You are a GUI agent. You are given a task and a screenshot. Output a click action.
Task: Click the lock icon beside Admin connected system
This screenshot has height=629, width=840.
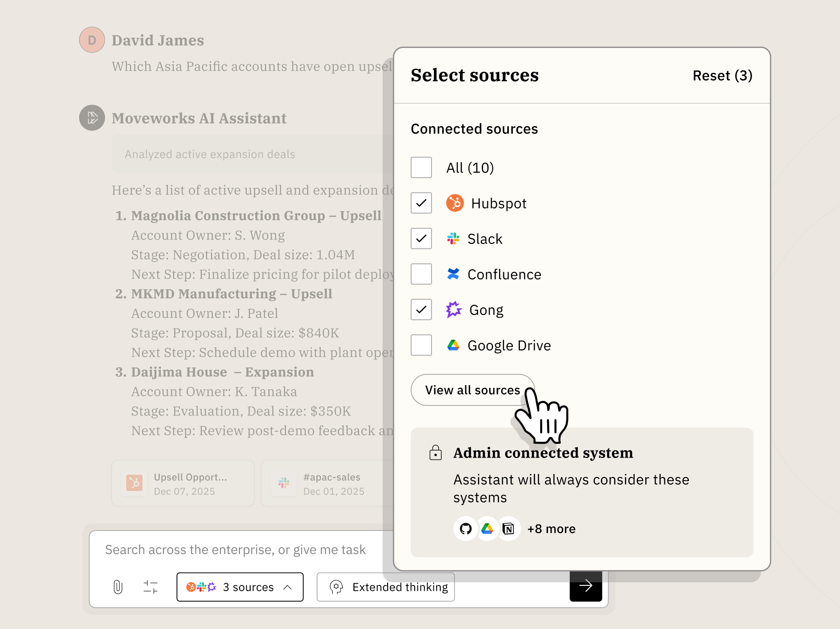point(436,453)
